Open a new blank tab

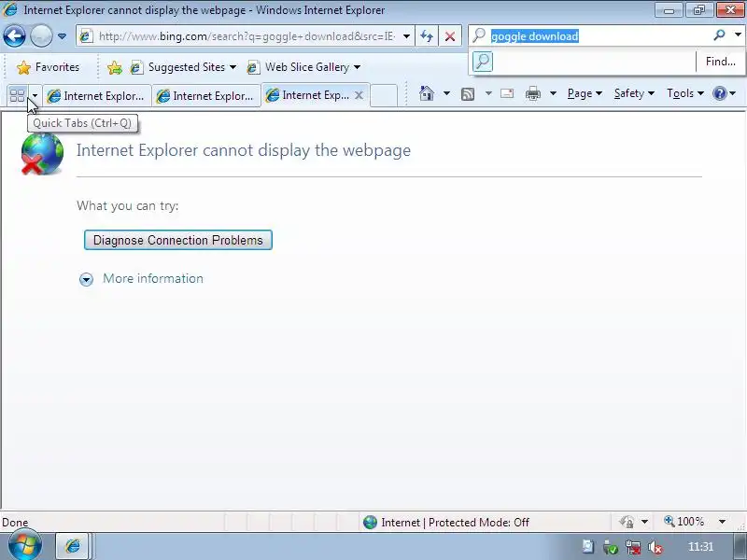(384, 95)
